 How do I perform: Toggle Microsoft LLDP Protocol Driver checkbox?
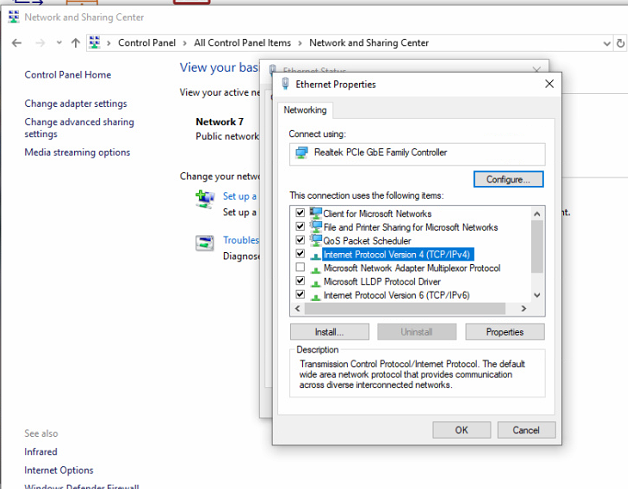300,281
